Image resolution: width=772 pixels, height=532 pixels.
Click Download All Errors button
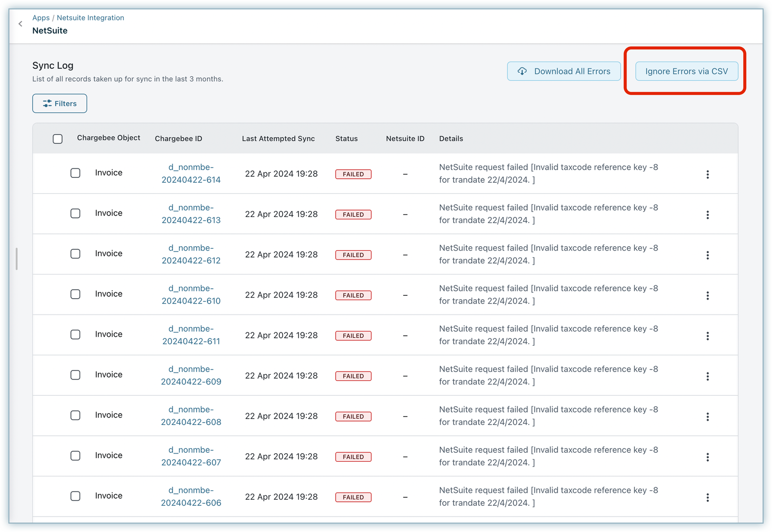click(x=564, y=71)
